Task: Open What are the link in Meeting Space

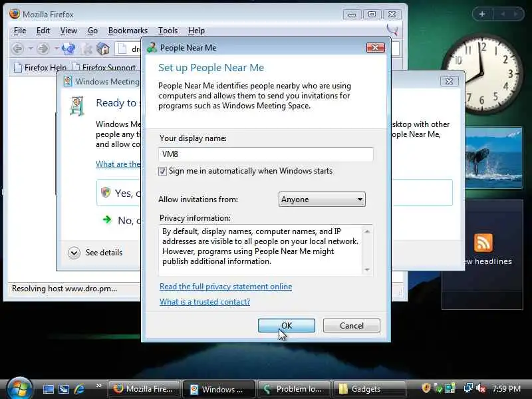Action: point(118,164)
